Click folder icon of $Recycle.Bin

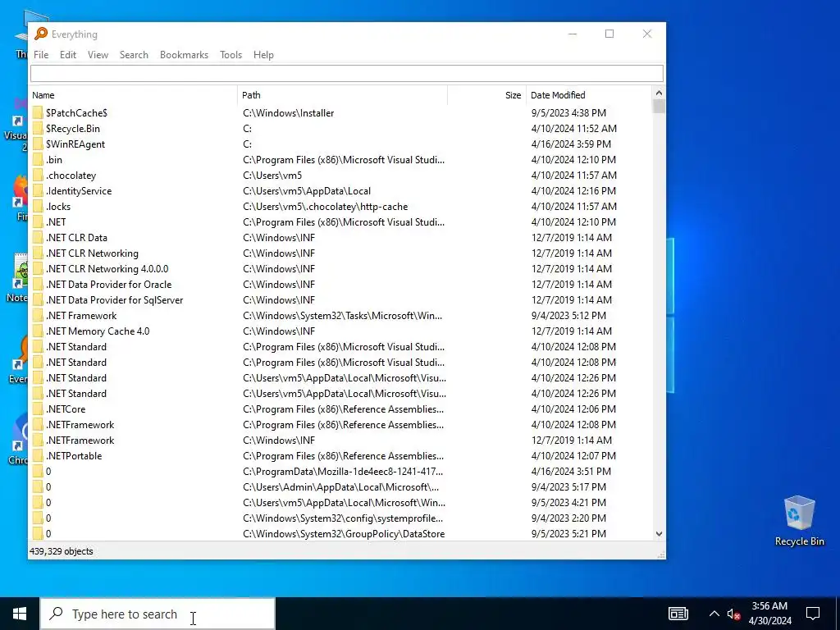(38, 128)
